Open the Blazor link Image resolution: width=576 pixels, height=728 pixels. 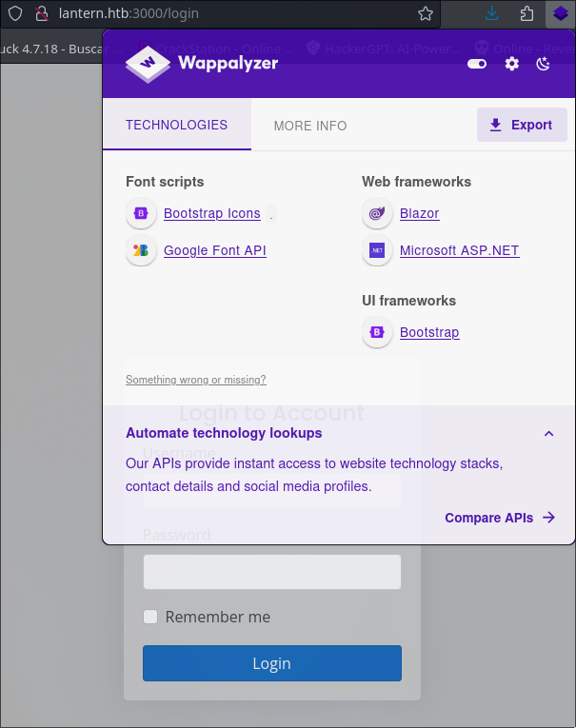click(x=420, y=213)
